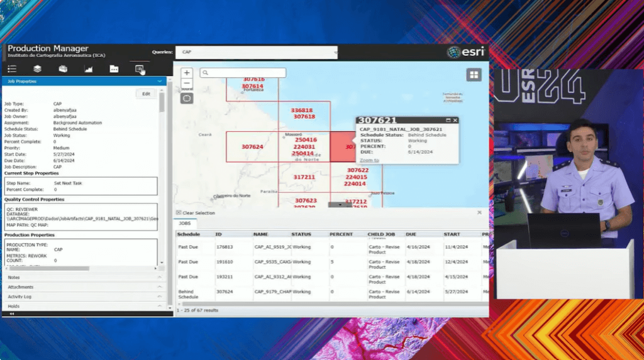The image size is (644, 360).
Task: Click the job properties screen icon
Action: (140, 69)
